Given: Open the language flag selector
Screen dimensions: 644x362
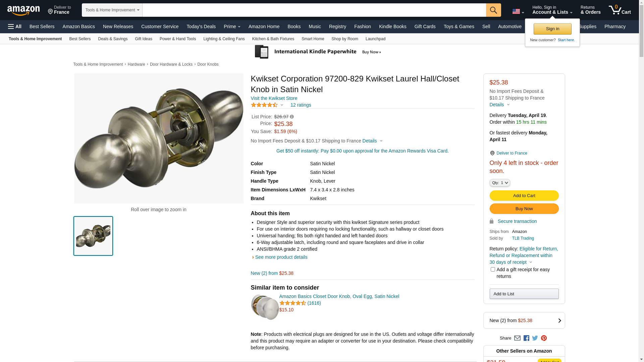Looking at the screenshot, I should (518, 11).
